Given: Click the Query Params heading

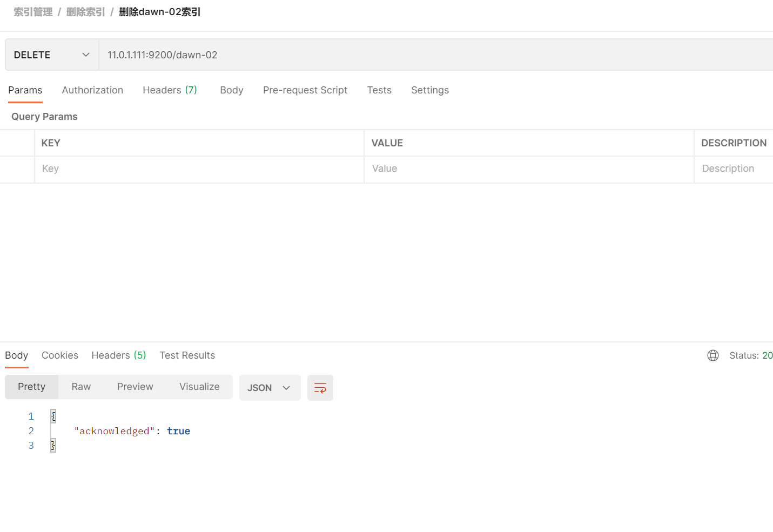Looking at the screenshot, I should coord(44,117).
